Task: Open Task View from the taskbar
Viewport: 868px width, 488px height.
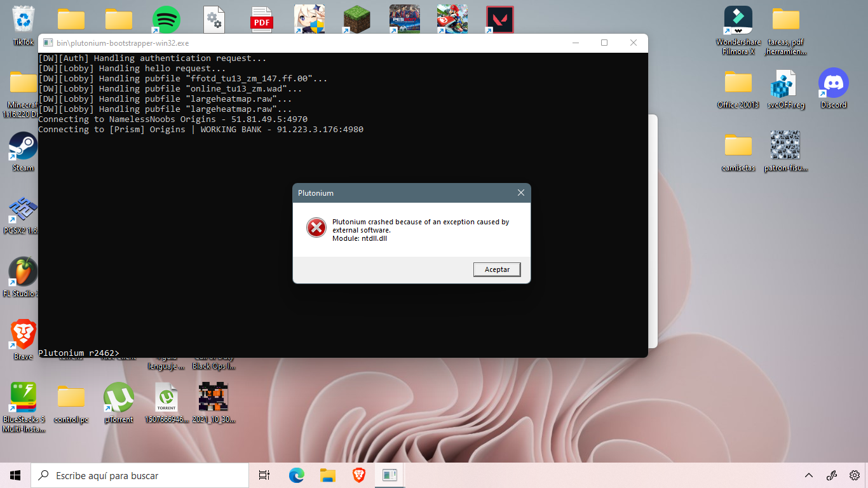Action: 264,475
